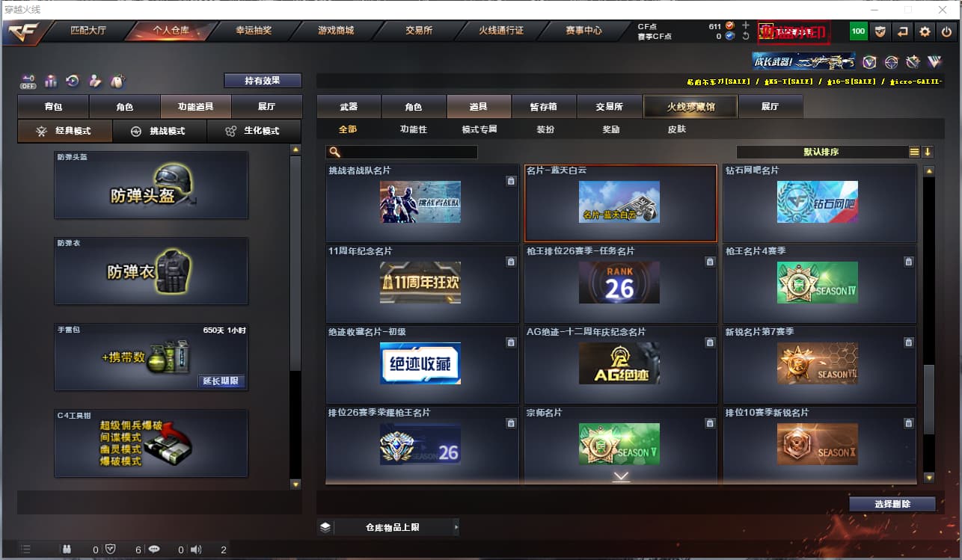Click the plus icon to recharge CF点

745,25
